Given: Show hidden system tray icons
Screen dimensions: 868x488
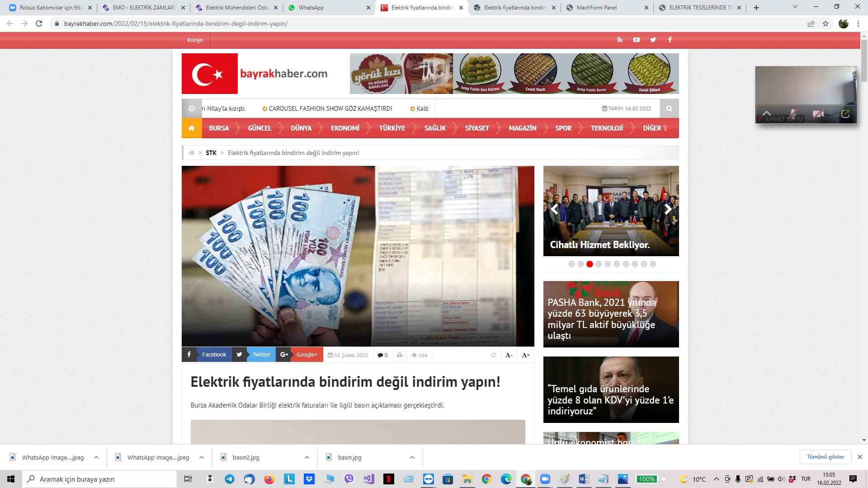Looking at the screenshot, I should point(716,479).
